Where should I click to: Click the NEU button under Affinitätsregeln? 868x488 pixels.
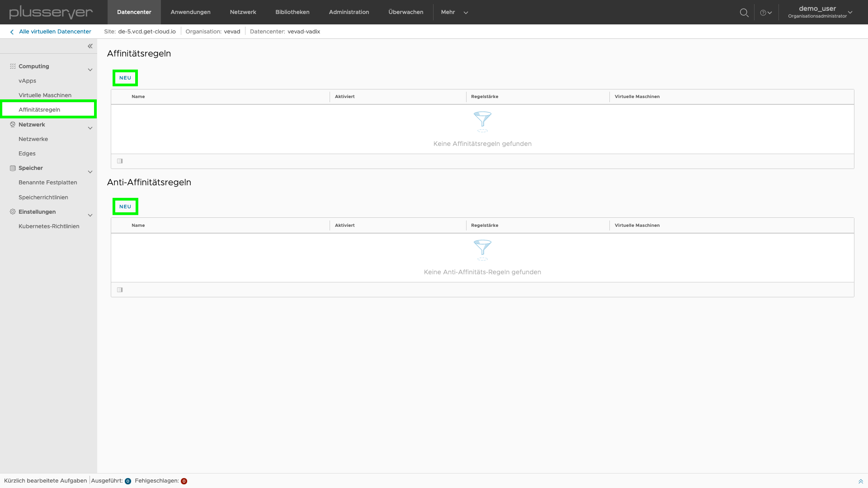tap(125, 77)
